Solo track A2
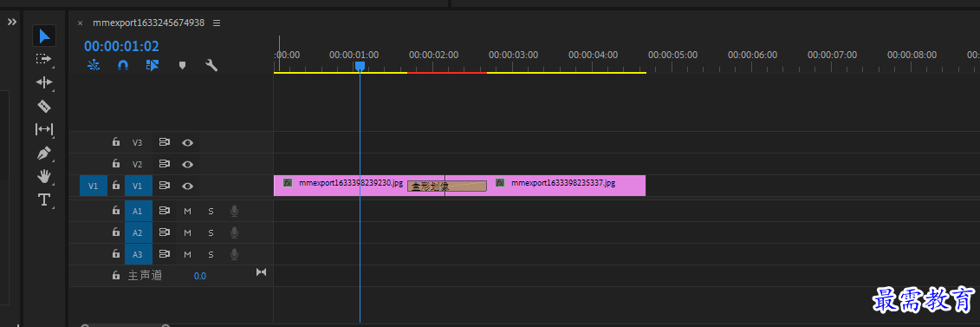Screen dimensions: 980x327 211,232
